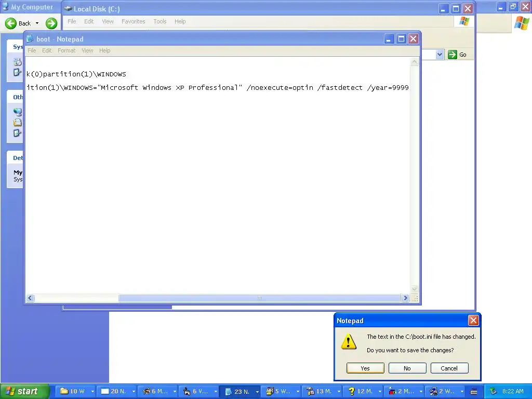This screenshot has height=399, width=532.
Task: Click the Notepad icon in the boot title bar
Action: (30, 39)
